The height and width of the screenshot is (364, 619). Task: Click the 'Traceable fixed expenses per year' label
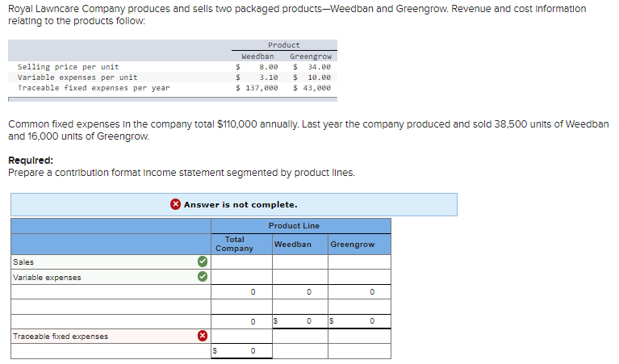coord(94,88)
